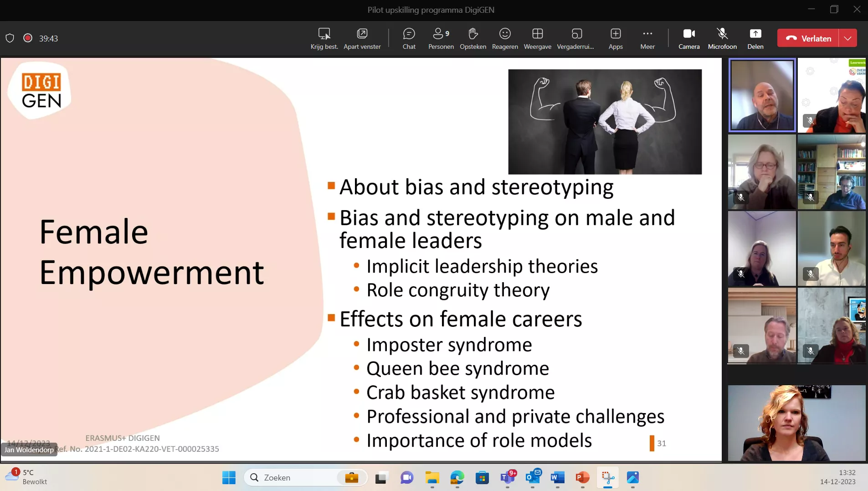Leave the meeting with Verlaten
Image resolution: width=868 pixels, height=491 pixels.
pyautogui.click(x=808, y=38)
